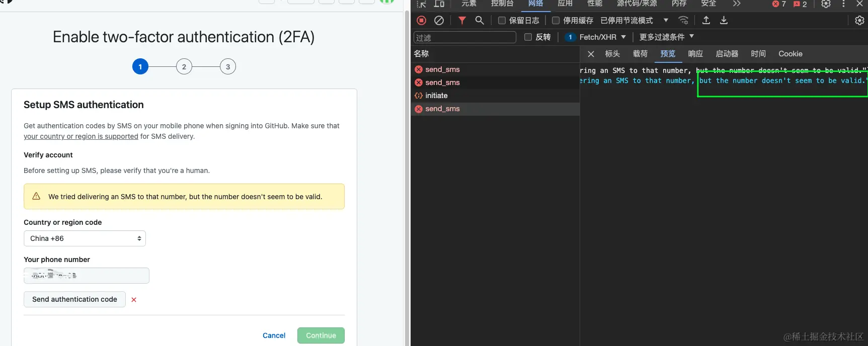Viewport: 868px width, 346px height.
Task: Click step 1 circle in 2FA progress
Action: 140,66
